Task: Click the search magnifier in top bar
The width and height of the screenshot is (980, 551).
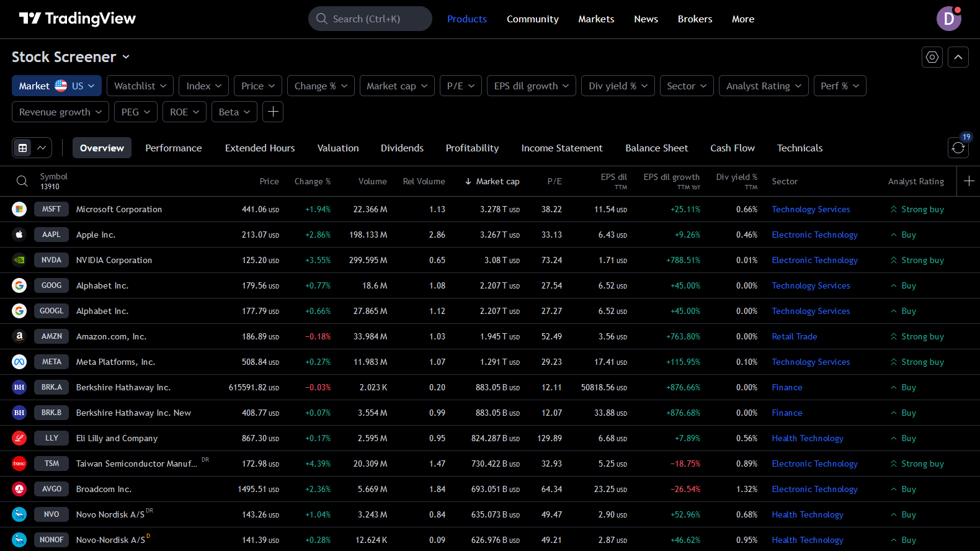Action: [321, 19]
